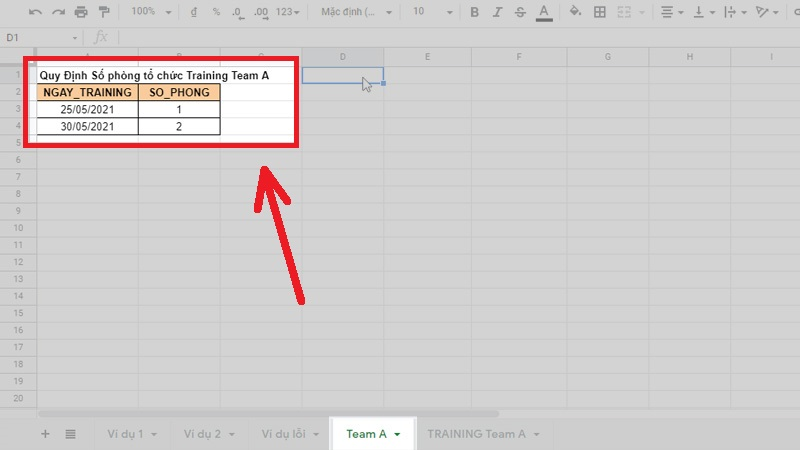The width and height of the screenshot is (800, 450).
Task: Click the Redo icon in toolbar
Action: (58, 13)
